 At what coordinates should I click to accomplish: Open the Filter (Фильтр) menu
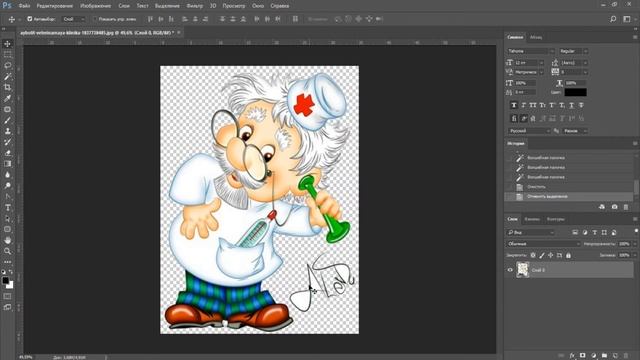coord(195,6)
